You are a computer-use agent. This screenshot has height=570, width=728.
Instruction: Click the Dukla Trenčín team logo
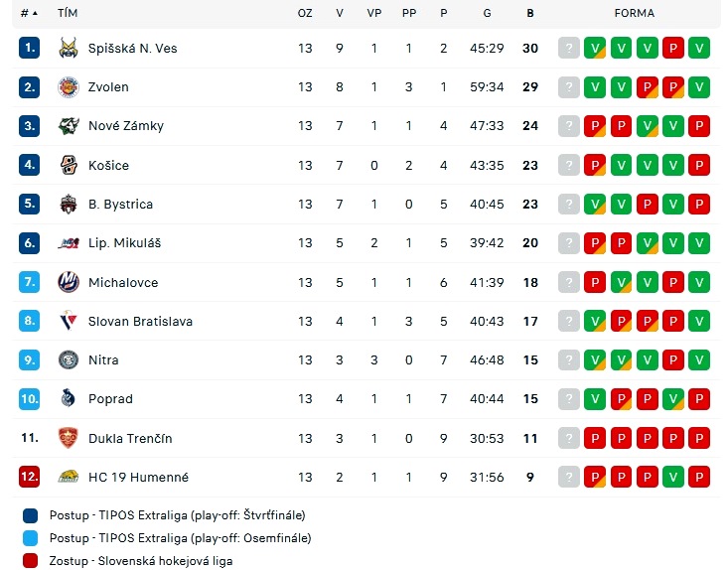pyautogui.click(x=69, y=438)
